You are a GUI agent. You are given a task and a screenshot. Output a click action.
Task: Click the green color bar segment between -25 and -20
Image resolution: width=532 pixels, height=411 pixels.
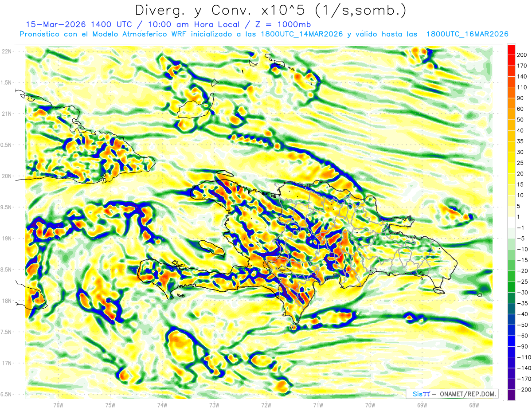(511, 276)
